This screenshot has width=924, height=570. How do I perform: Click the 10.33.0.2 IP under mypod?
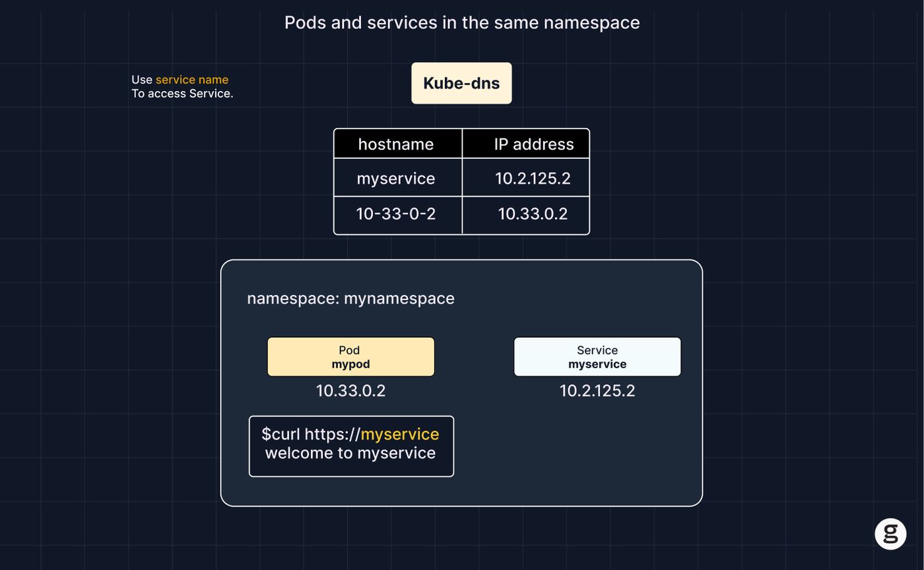coord(350,391)
